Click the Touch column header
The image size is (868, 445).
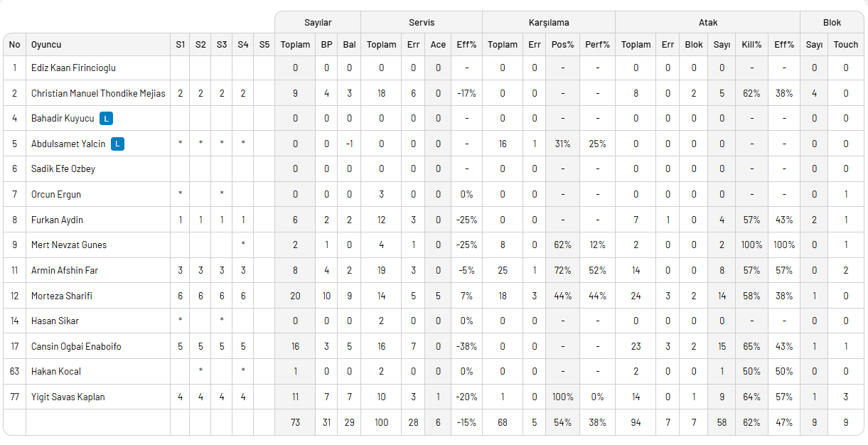[x=845, y=45]
